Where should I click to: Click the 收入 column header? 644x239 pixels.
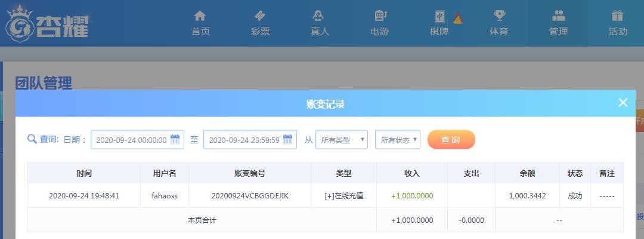point(411,174)
